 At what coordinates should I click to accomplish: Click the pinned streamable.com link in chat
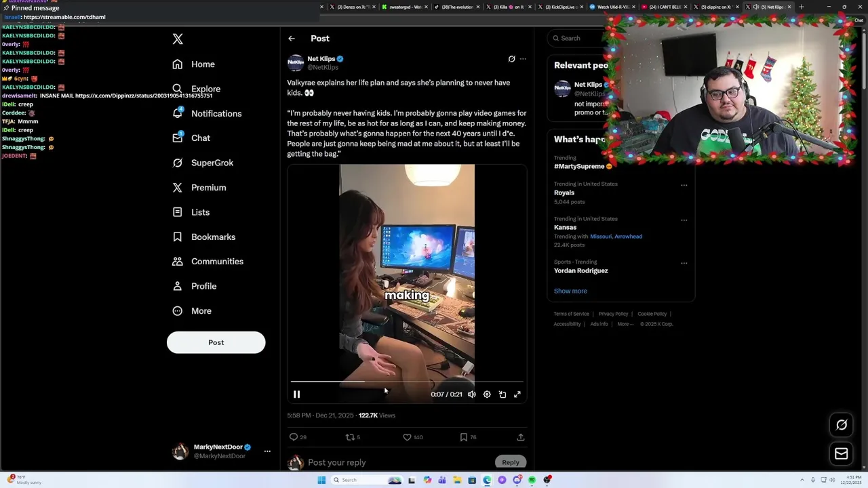[64, 17]
